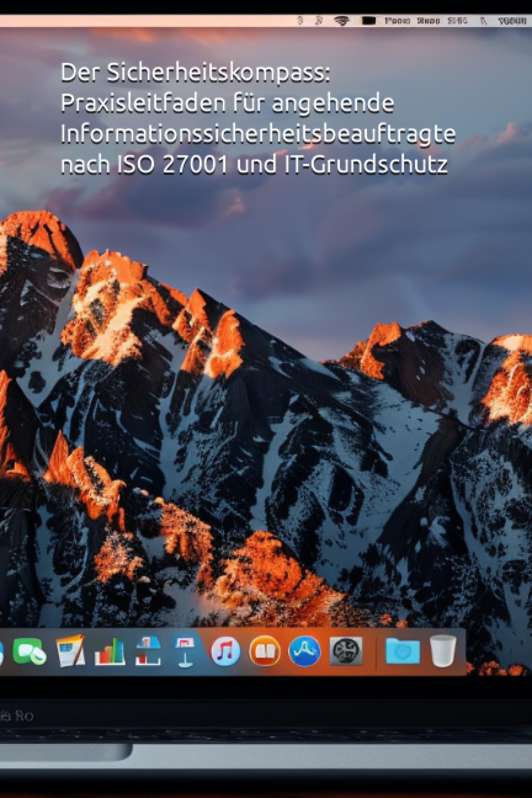This screenshot has width=532, height=798.
Task: Launch the blue App Store icon
Action: coord(305,651)
